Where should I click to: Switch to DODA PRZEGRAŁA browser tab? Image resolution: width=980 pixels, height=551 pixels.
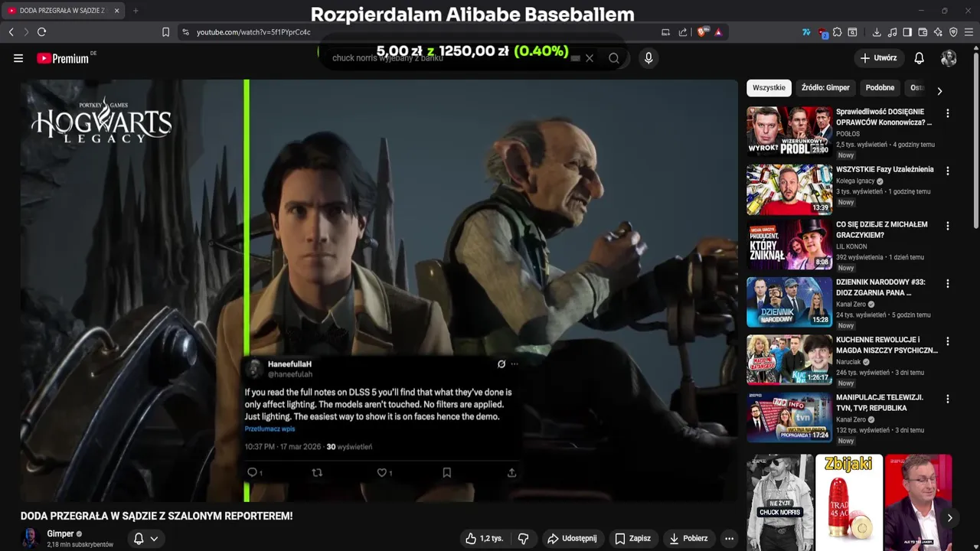(63, 11)
